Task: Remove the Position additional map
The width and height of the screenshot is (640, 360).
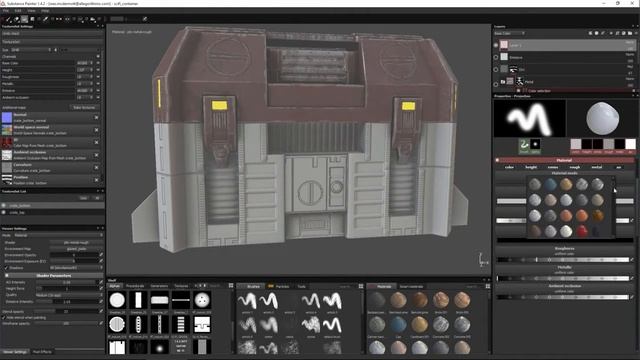Action: pos(97,180)
